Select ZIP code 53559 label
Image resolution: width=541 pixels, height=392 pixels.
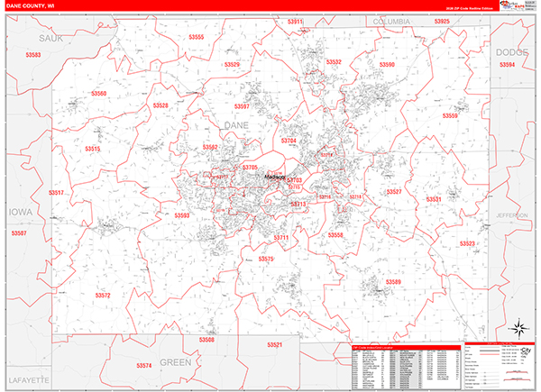tap(450, 116)
